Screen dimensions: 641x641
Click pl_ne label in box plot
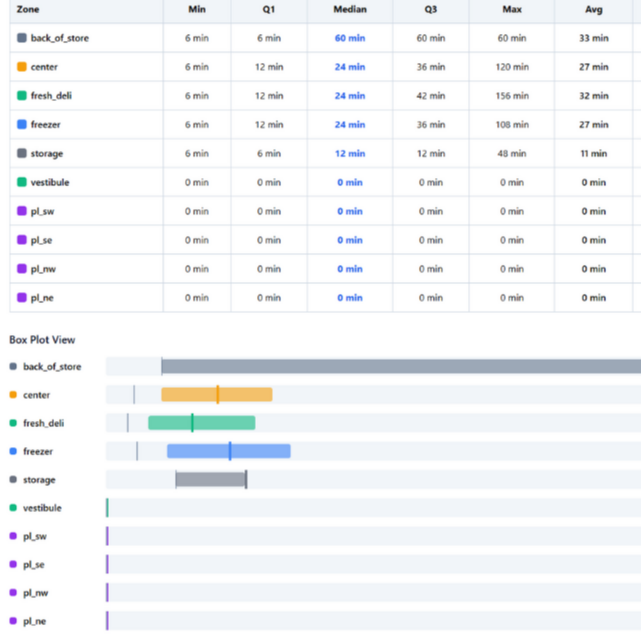pos(34,621)
